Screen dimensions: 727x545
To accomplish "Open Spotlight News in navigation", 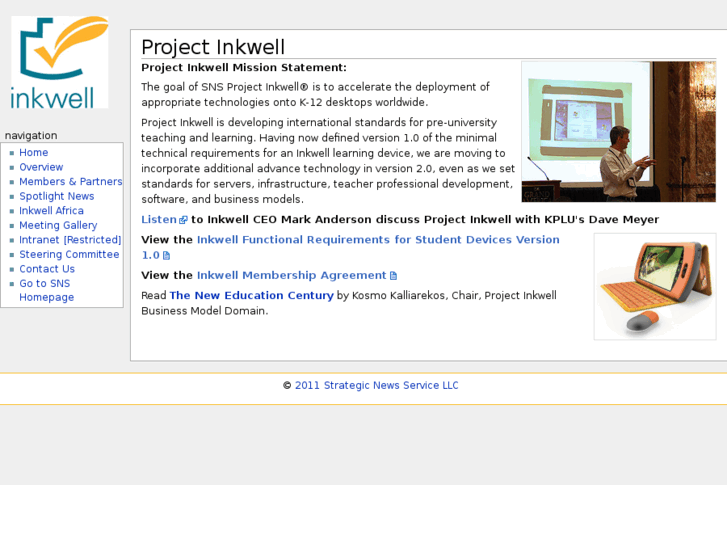I will (57, 196).
